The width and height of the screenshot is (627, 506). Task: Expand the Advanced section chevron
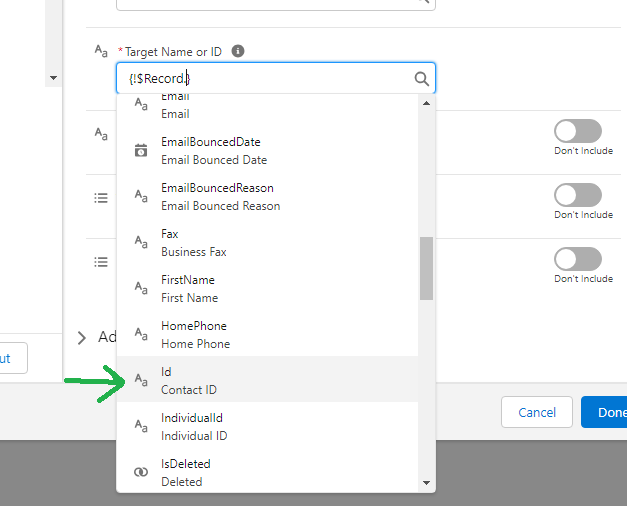(x=82, y=338)
